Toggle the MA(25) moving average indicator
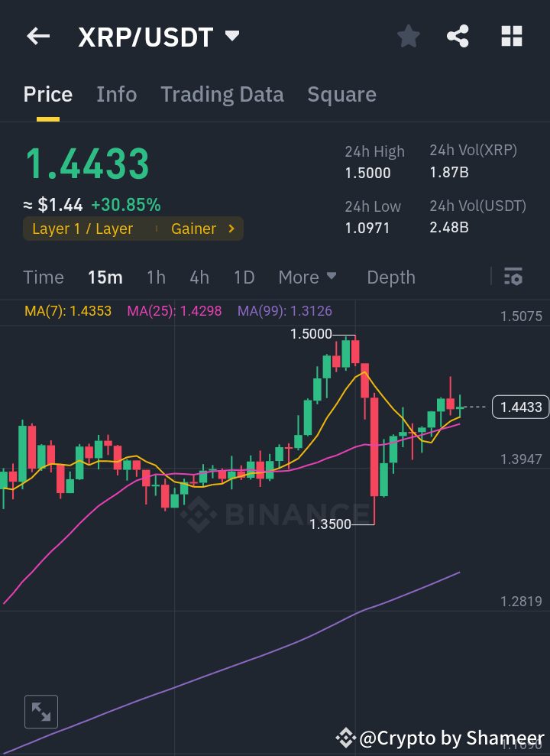Viewport: 550px width, 756px height. 174,311
